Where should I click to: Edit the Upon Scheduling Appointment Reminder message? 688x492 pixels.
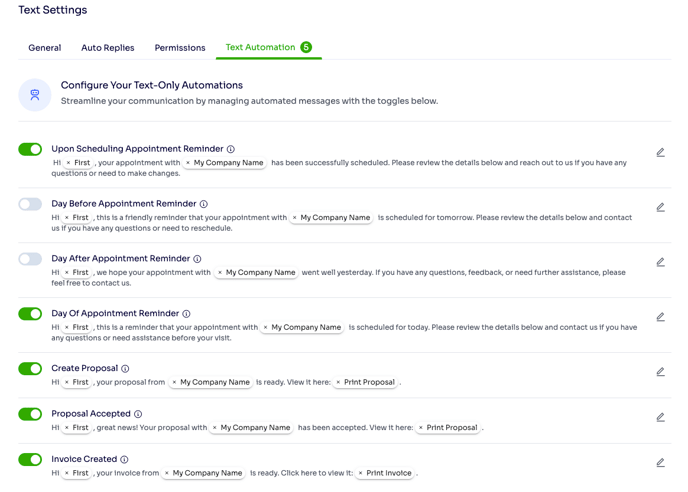(660, 153)
